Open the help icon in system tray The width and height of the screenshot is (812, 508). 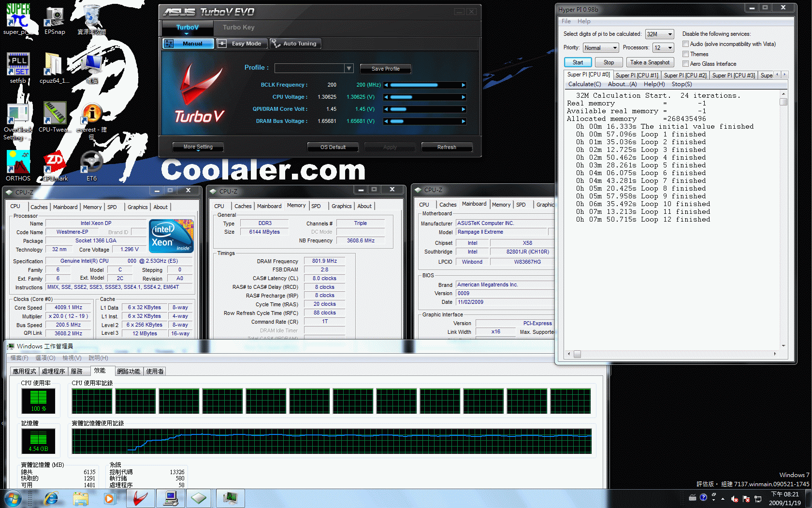[x=703, y=497]
